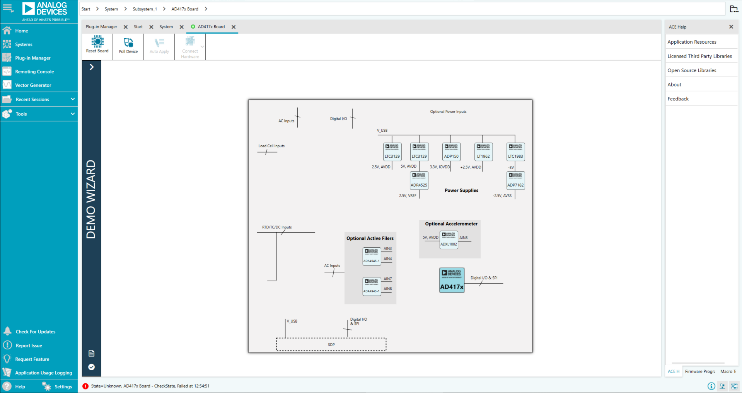Click the leftmost LTC3129 power chip
The image size is (742, 393).
[x=392, y=151]
